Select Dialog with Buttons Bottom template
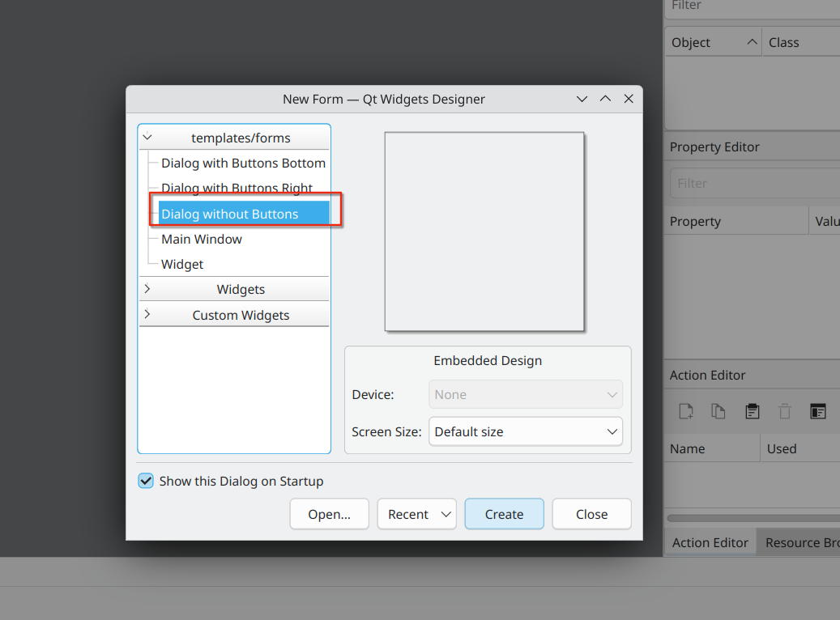This screenshot has height=620, width=840. tap(243, 163)
